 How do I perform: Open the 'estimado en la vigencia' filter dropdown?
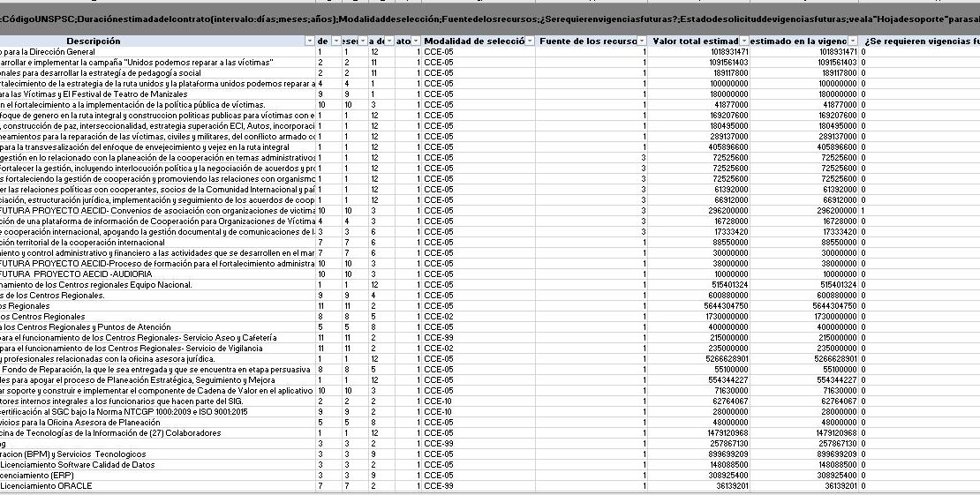pyautogui.click(x=853, y=41)
